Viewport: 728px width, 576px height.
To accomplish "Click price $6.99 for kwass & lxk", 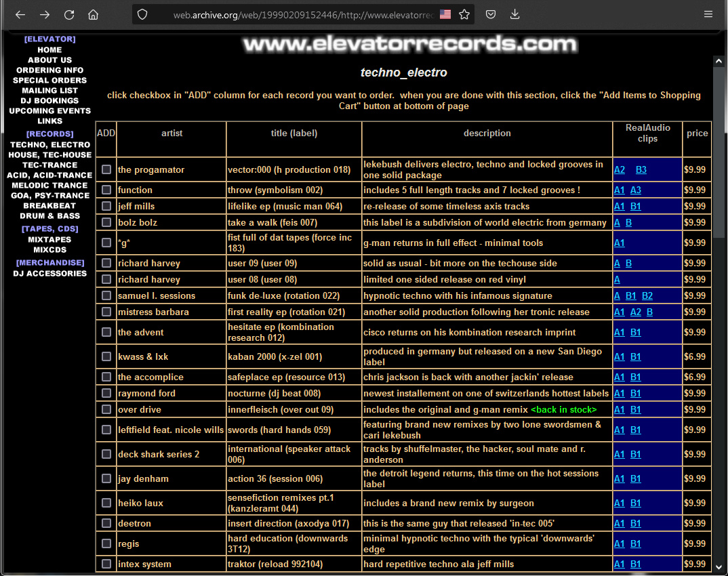I will point(695,356).
